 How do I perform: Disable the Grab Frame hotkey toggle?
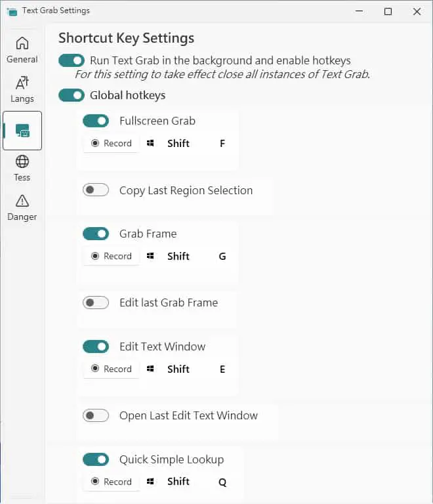coord(96,234)
